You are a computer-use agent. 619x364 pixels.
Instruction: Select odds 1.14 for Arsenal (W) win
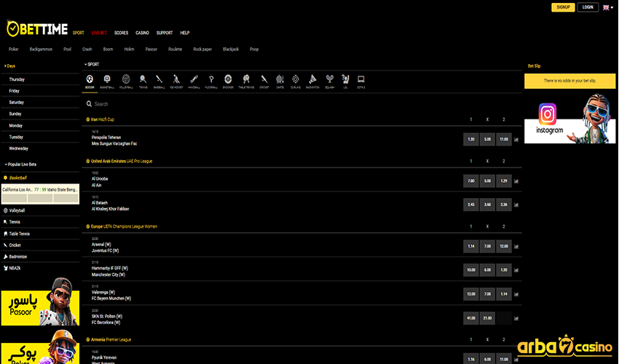tap(471, 246)
